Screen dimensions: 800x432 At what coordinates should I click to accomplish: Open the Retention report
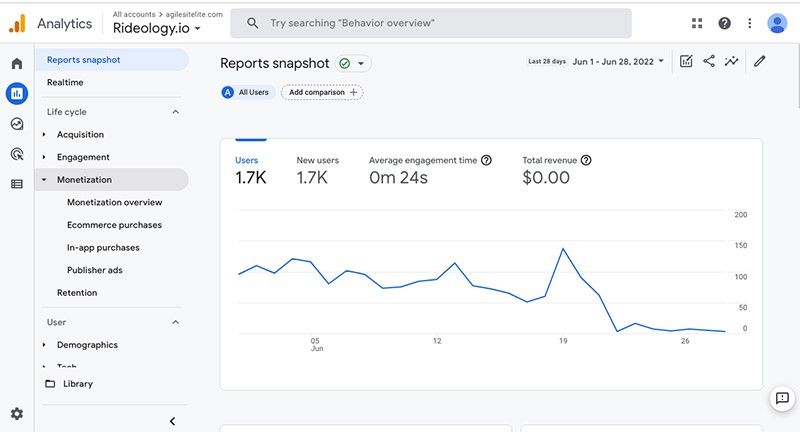click(x=77, y=293)
